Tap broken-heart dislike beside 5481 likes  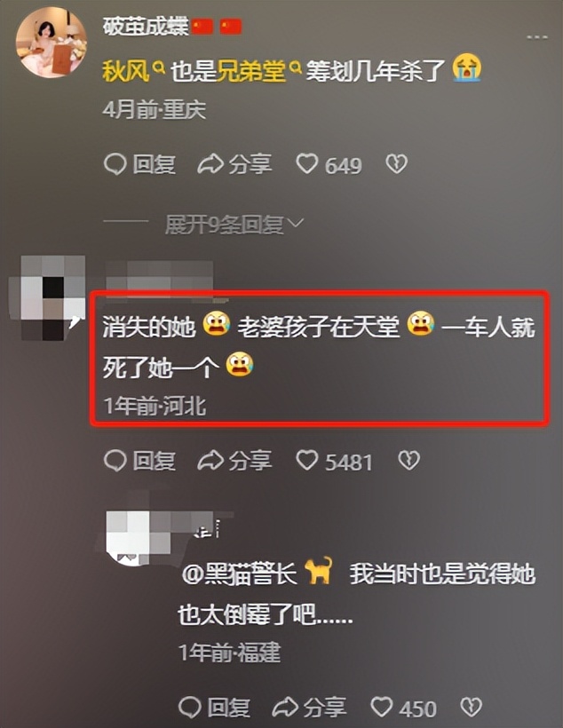408,461
